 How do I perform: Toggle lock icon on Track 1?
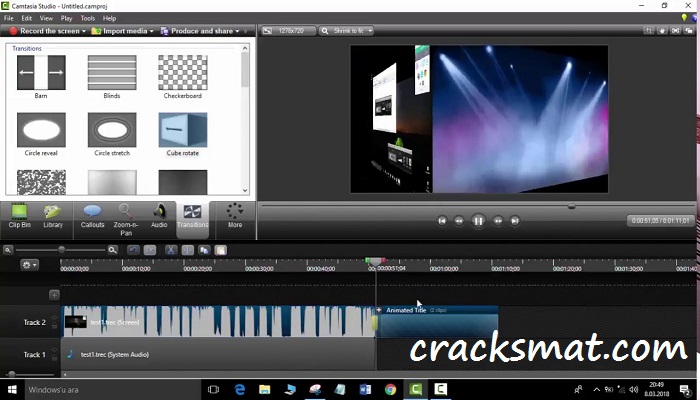point(54,359)
